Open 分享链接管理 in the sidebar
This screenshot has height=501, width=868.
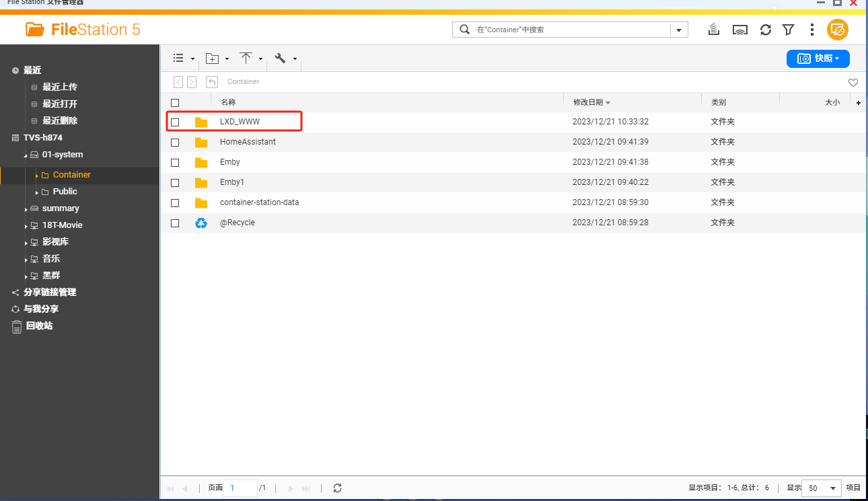pyautogui.click(x=49, y=293)
